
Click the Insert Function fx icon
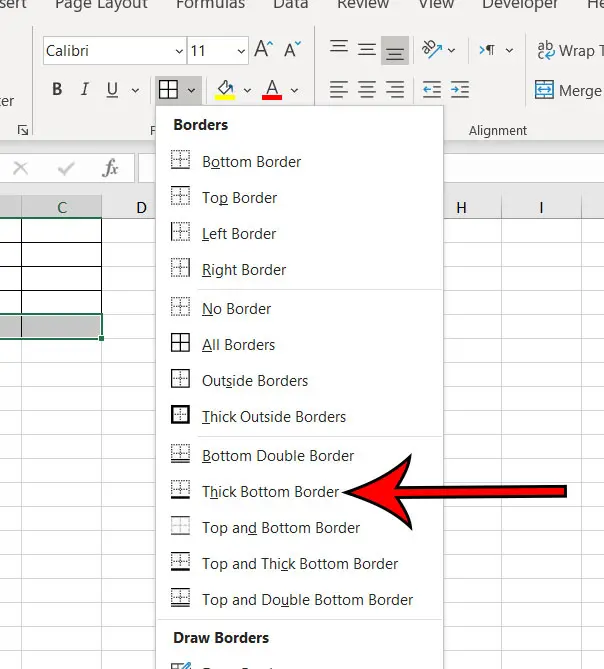coord(111,168)
